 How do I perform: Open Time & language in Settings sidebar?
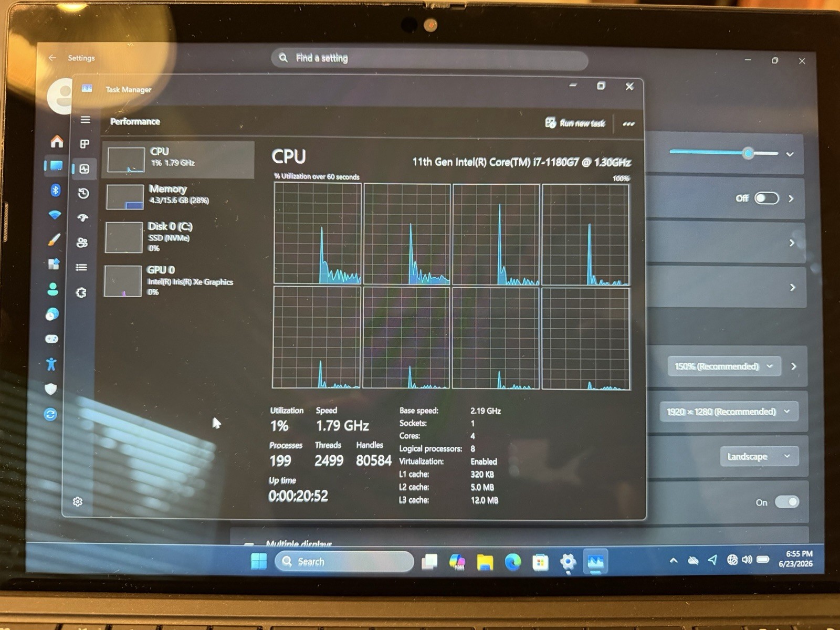click(52, 314)
